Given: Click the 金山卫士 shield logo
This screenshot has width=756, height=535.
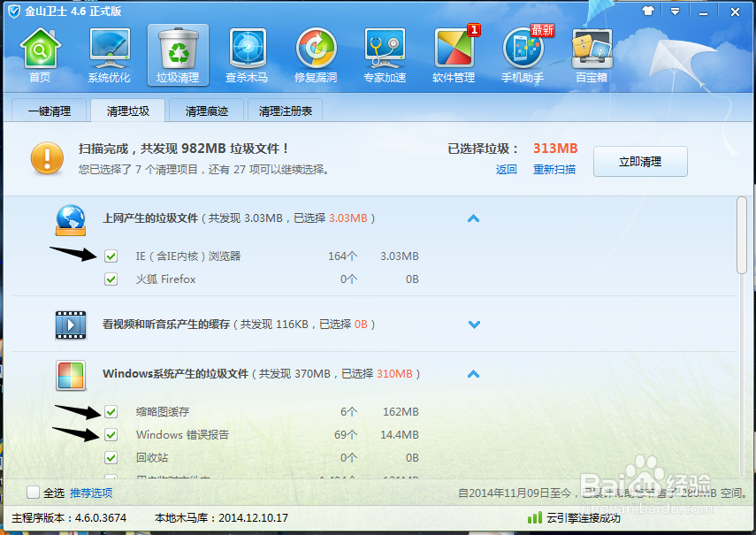Looking at the screenshot, I should [x=14, y=11].
